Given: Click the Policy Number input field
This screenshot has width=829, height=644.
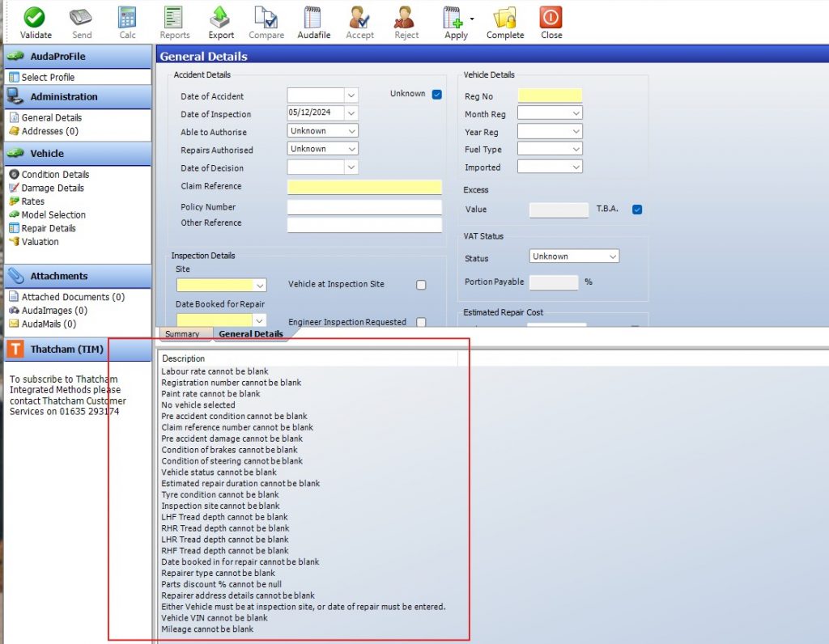Looking at the screenshot, I should (x=364, y=207).
